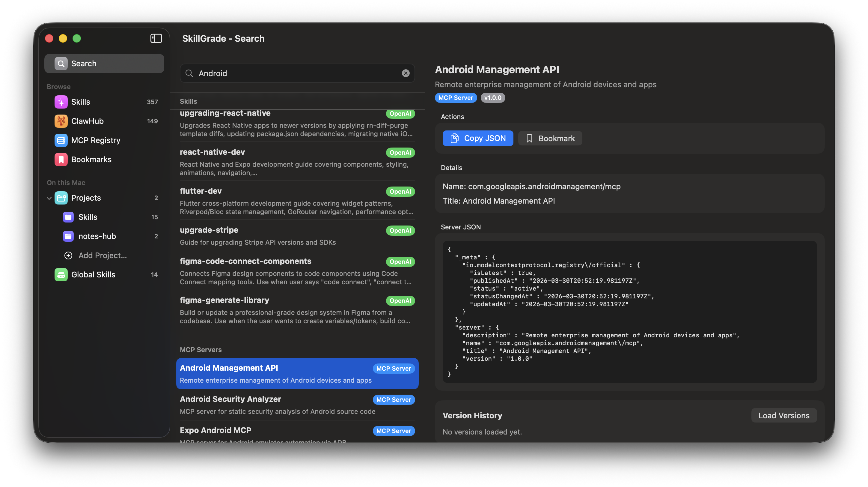Click OpenAI badge on flutter-dev
The image size is (868, 487).
coord(400,191)
